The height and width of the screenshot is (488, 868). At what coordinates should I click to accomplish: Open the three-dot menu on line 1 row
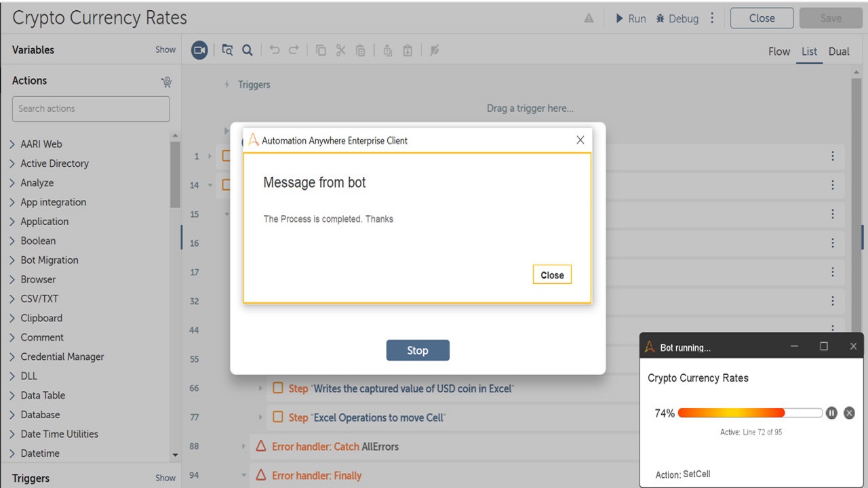(833, 156)
